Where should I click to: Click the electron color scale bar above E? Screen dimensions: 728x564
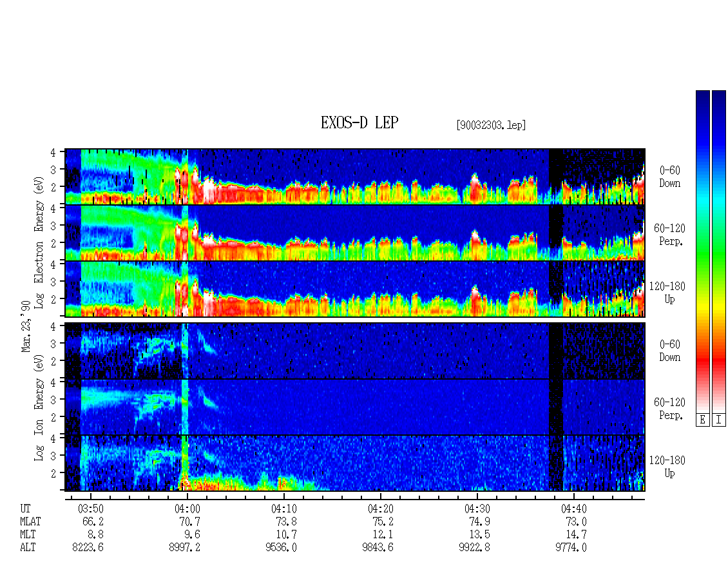point(702,251)
